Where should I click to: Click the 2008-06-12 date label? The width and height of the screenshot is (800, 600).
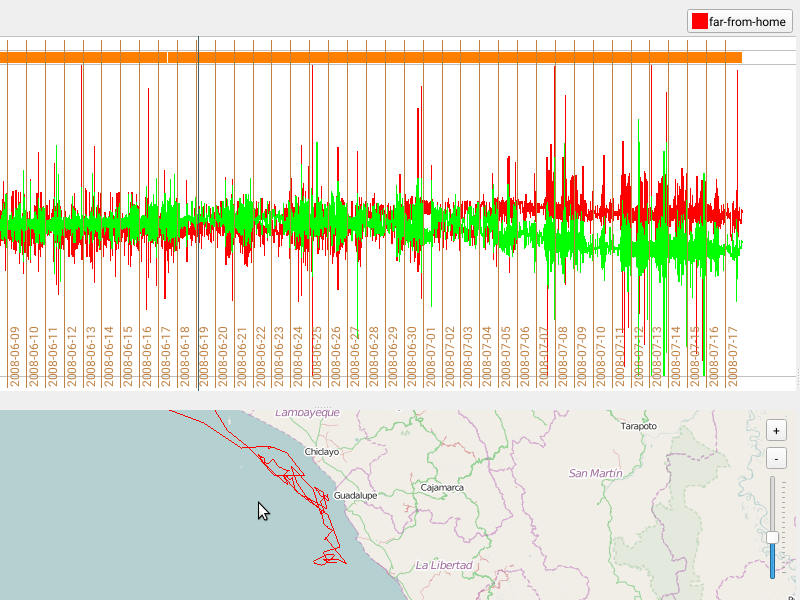click(71, 357)
